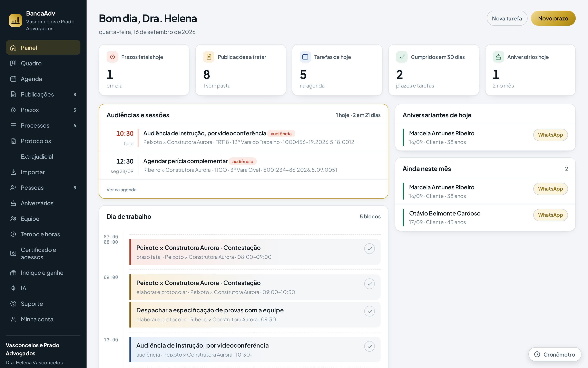This screenshot has width=588, height=368.
Task: Click the IA icon in sidebar
Action: [13, 288]
